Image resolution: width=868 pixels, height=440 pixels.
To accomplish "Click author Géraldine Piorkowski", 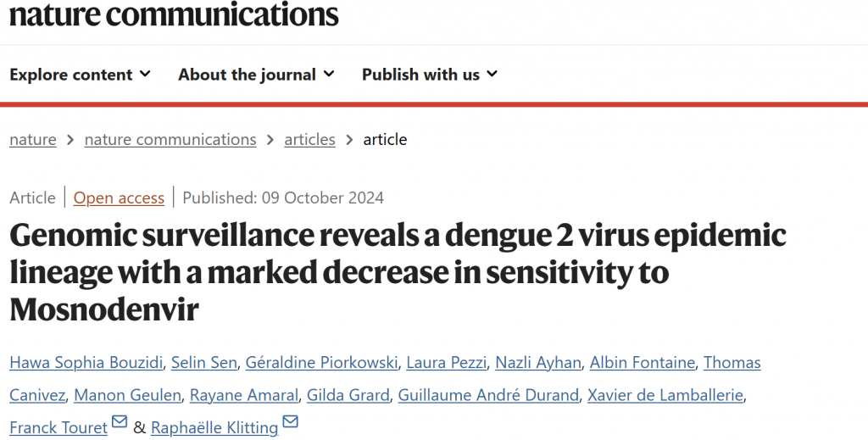I will pyautogui.click(x=321, y=363).
